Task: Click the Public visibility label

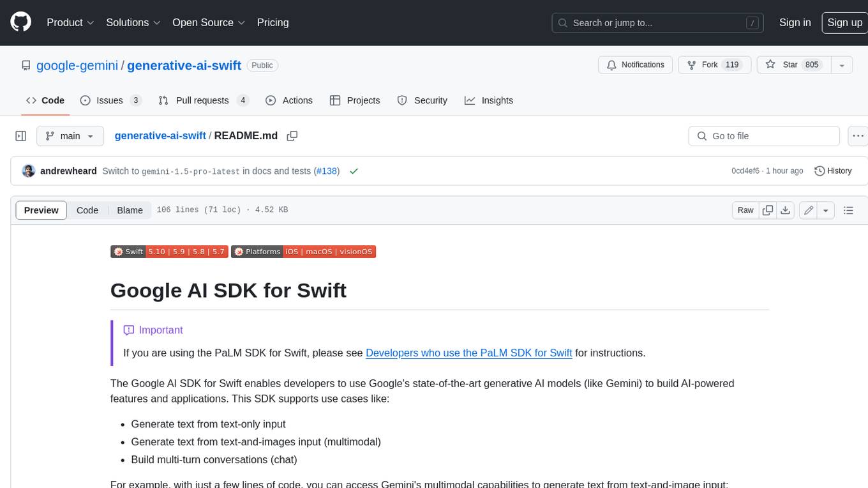Action: point(262,65)
